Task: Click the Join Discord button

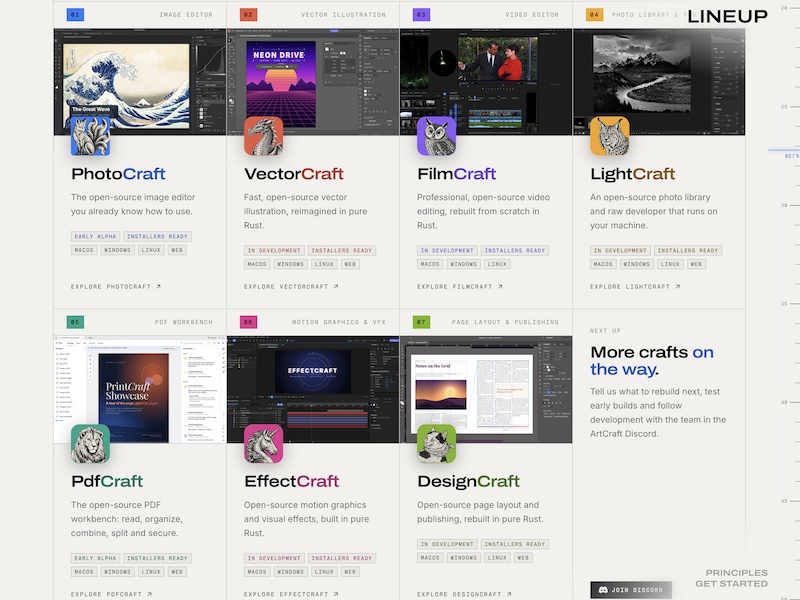Action: 631,590
